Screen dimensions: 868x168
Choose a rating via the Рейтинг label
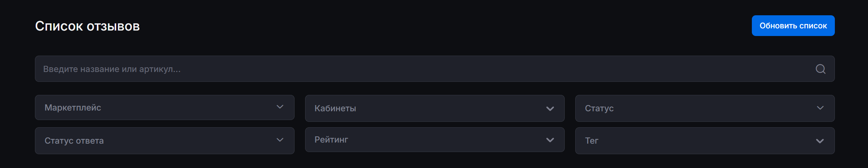331,140
